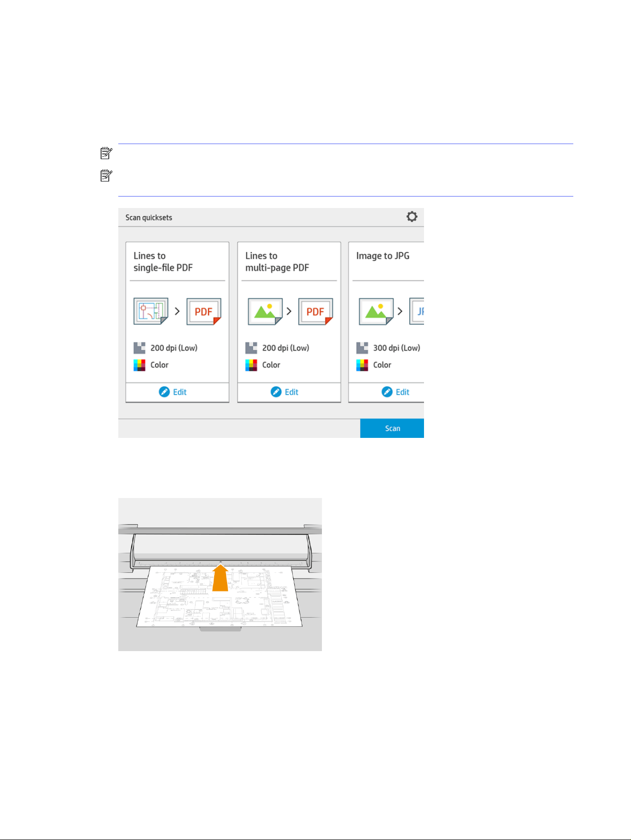
Task: Click the Scan quicksets title
Action: pos(149,218)
